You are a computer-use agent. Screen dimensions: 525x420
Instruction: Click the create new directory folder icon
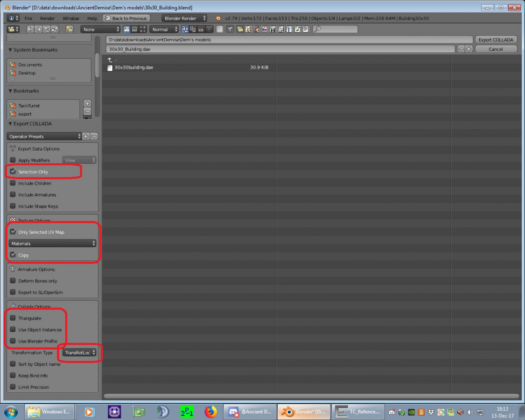[x=70, y=29]
